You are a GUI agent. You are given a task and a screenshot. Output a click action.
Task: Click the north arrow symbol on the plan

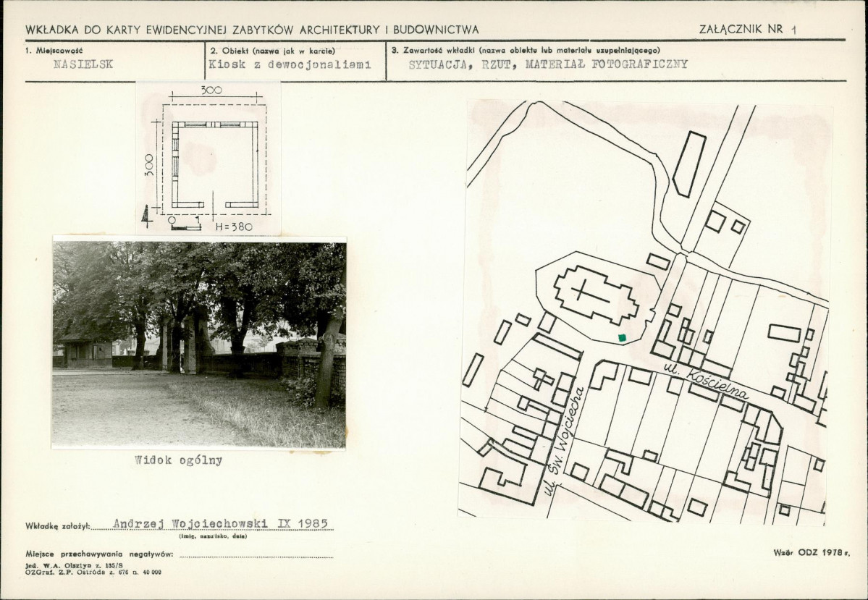coord(146,216)
